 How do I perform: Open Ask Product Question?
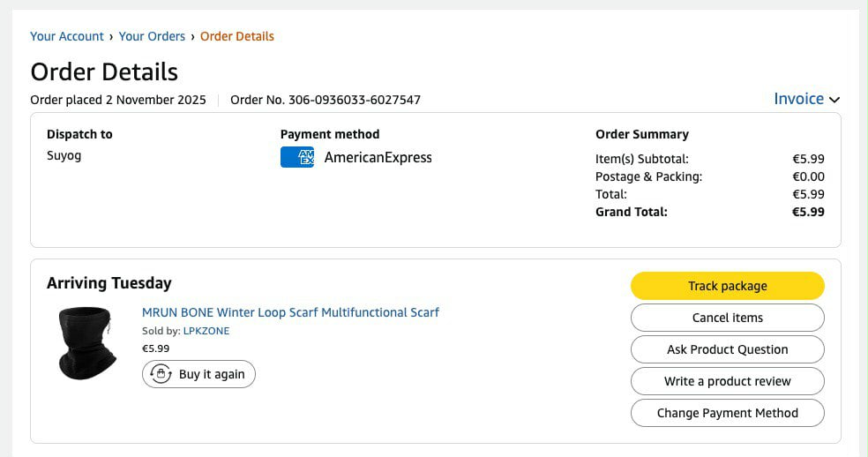click(x=727, y=349)
